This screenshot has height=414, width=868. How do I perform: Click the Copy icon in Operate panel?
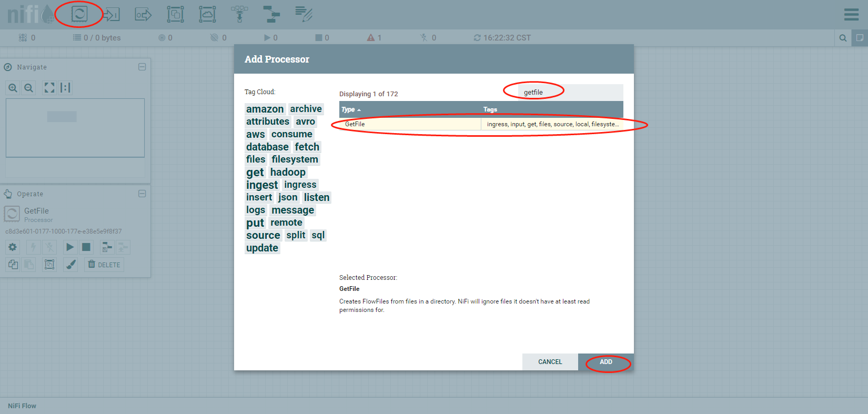click(x=13, y=265)
